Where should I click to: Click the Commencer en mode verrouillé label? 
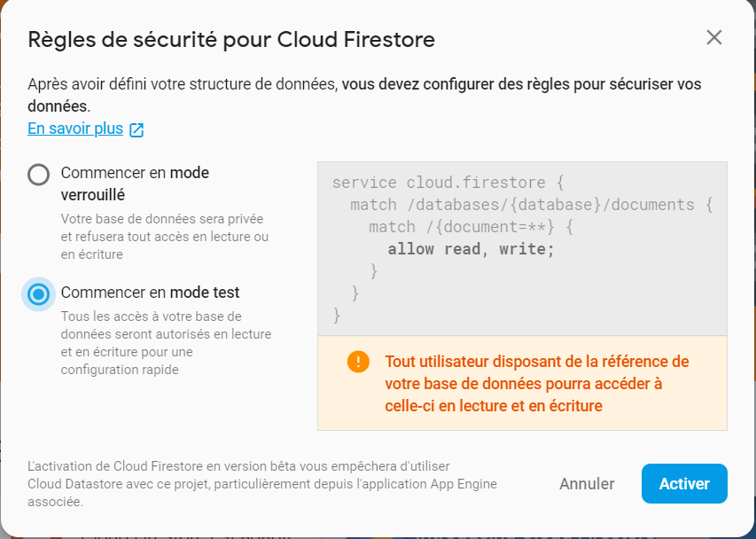pyautogui.click(x=135, y=184)
